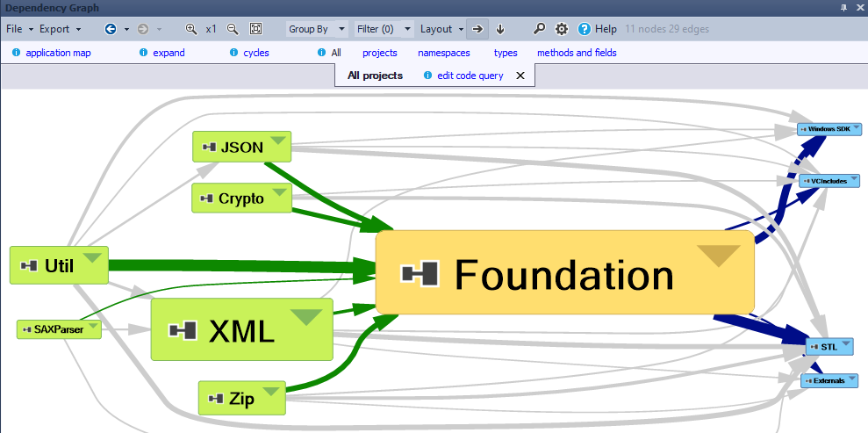This screenshot has width=868, height=433.
Task: Select the Foundation project node
Action: point(564,272)
